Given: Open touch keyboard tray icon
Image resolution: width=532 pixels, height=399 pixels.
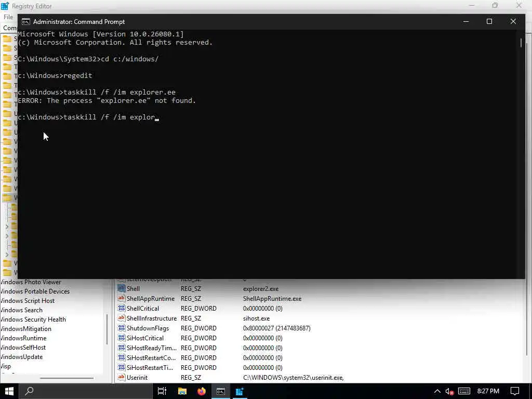Looking at the screenshot, I should click(x=464, y=391).
